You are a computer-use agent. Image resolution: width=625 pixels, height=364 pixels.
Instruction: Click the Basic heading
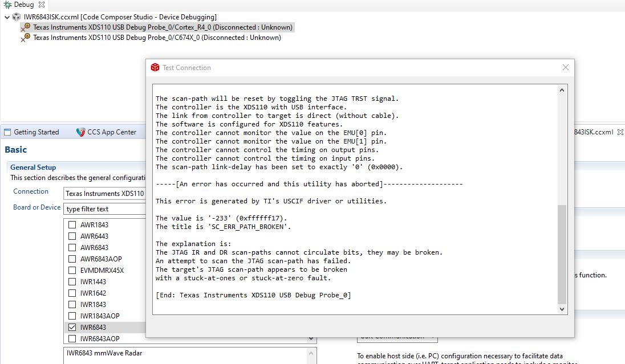[15, 150]
